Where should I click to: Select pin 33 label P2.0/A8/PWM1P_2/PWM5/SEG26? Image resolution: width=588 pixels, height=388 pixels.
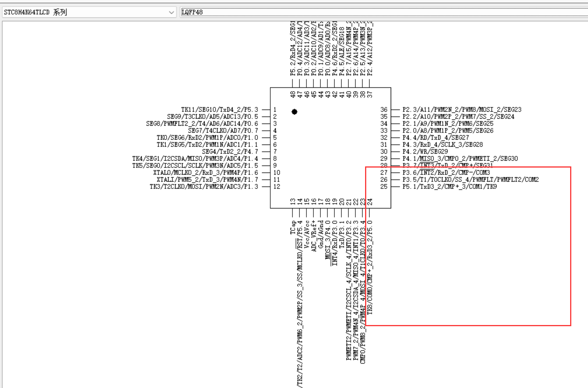coord(448,131)
